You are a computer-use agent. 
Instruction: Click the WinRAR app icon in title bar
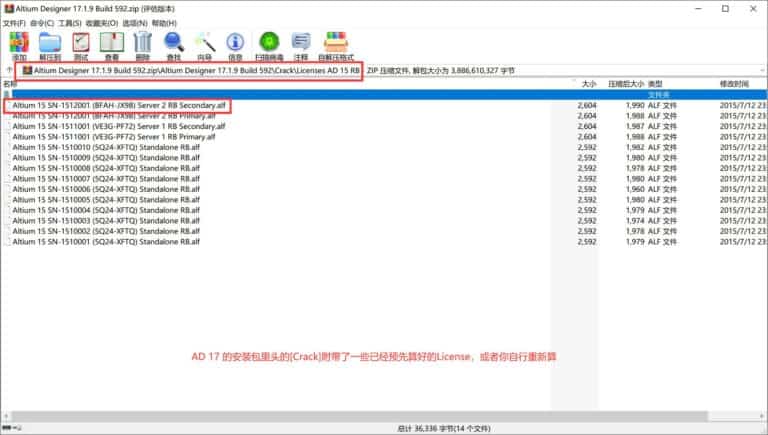[9, 9]
